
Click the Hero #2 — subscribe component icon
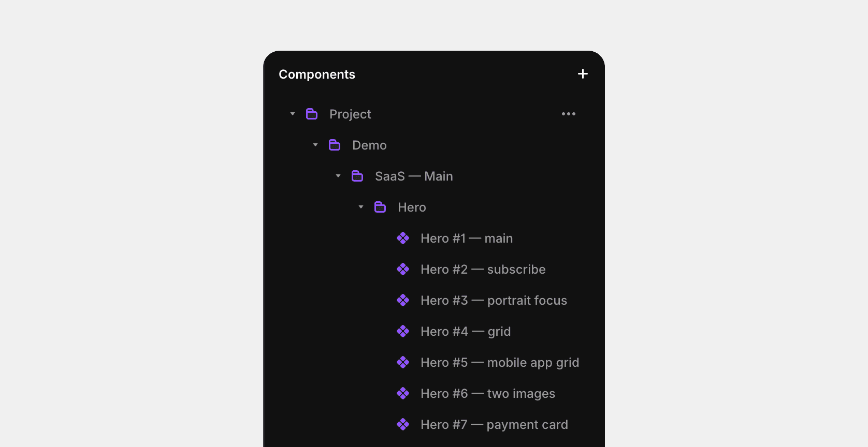pos(403,269)
